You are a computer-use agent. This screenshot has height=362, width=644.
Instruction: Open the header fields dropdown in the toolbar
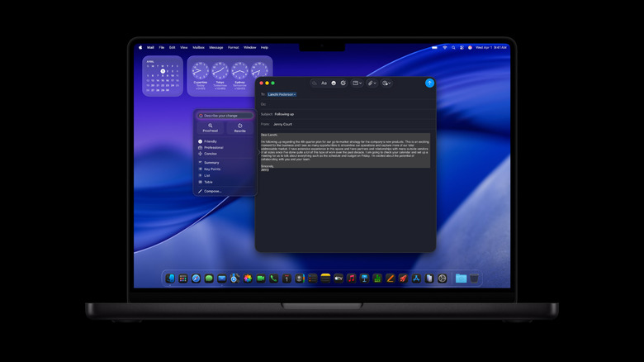click(x=358, y=83)
